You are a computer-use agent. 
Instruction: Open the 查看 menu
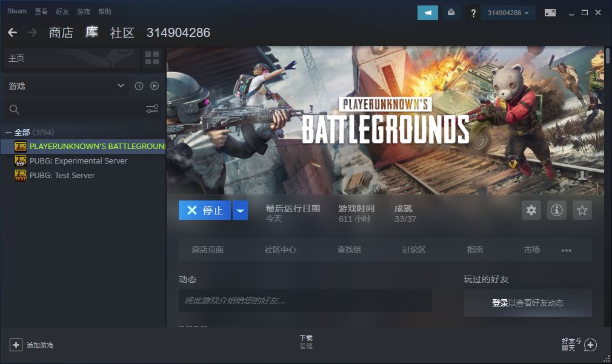pyautogui.click(x=41, y=12)
